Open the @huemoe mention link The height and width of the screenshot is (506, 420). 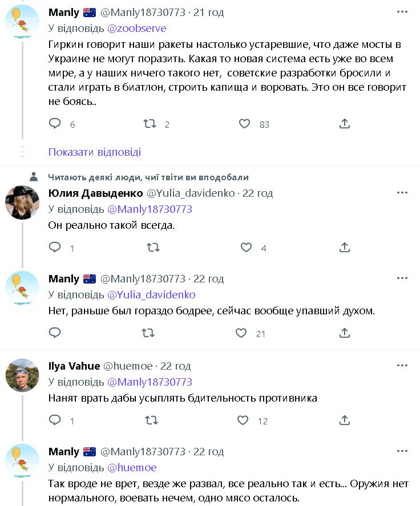coord(132,468)
